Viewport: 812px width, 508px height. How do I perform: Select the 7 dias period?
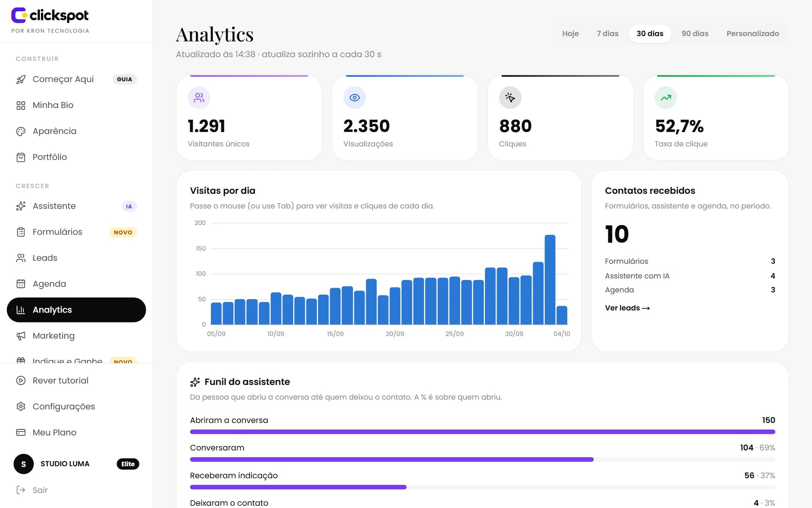pos(607,34)
